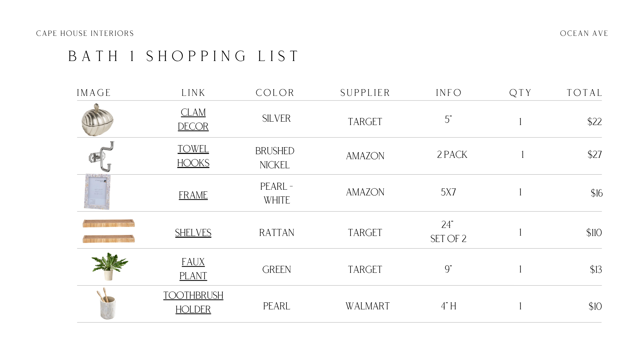Select the Brushed Nickel color cell
This screenshot has height=362, width=644.
(x=275, y=158)
